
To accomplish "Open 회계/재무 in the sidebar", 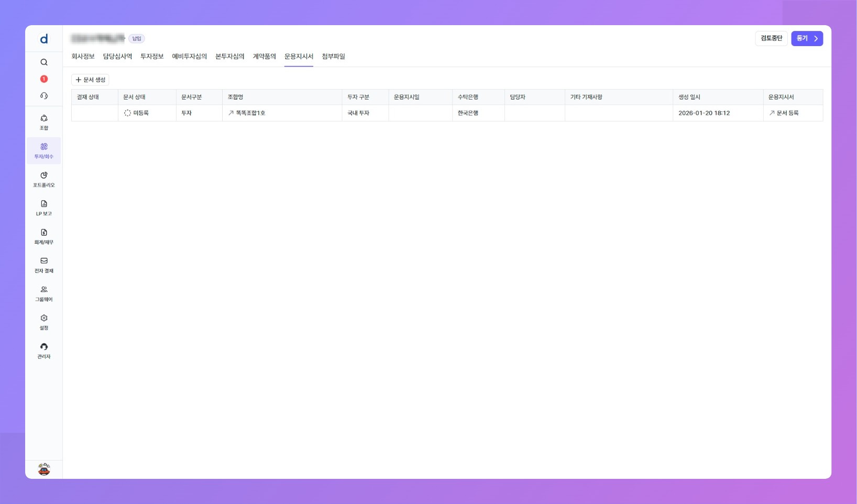I will pyautogui.click(x=44, y=236).
